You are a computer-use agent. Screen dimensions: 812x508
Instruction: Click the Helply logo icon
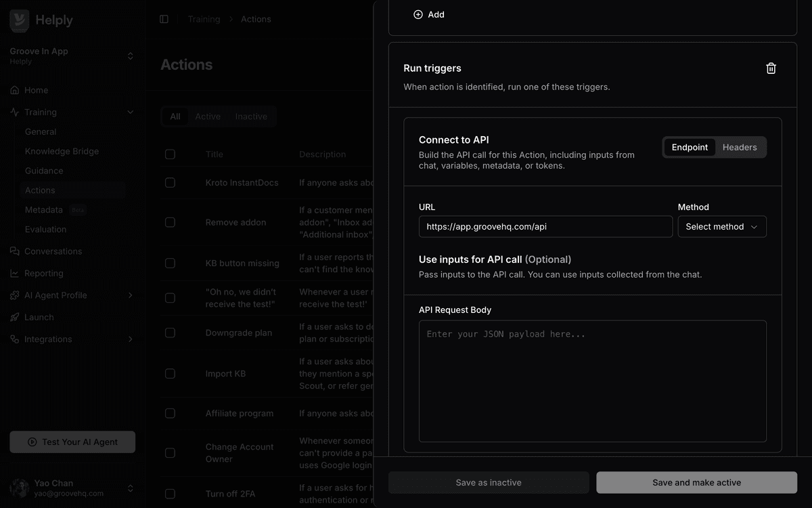coord(20,20)
